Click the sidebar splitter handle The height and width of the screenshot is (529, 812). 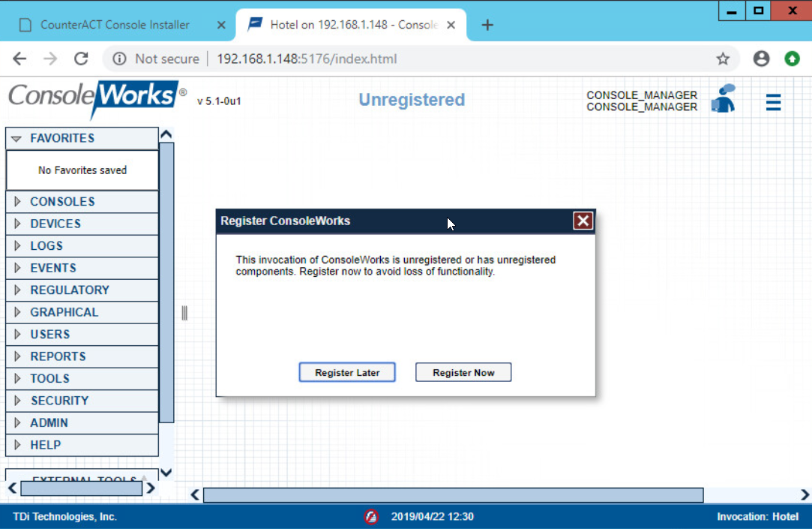[x=184, y=312]
